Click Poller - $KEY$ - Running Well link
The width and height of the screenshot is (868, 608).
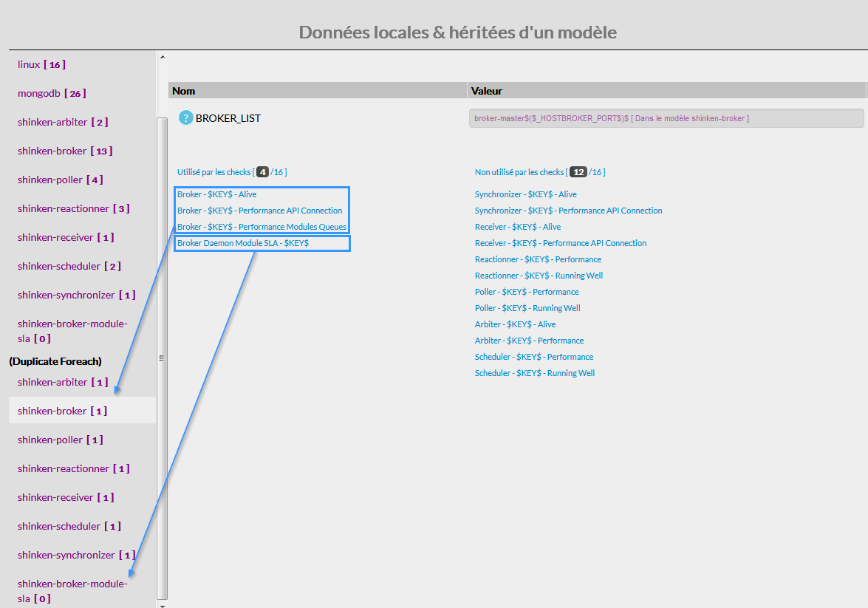(x=527, y=308)
